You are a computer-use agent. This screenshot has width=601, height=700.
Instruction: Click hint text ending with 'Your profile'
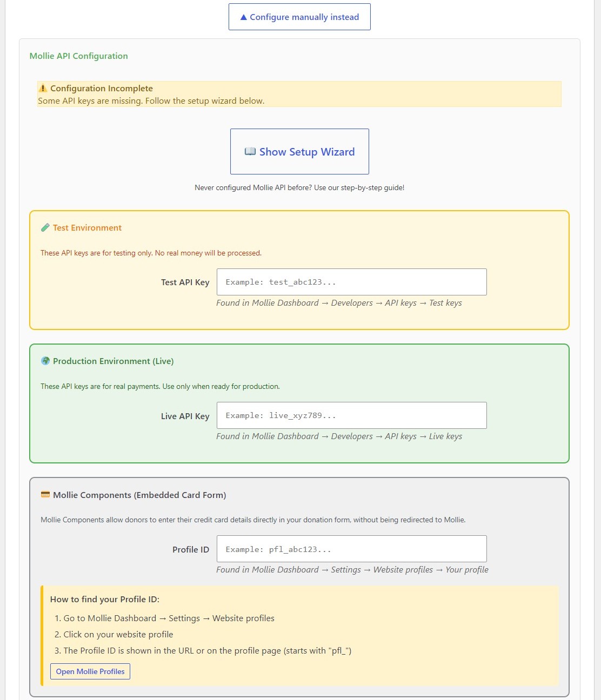coord(352,570)
